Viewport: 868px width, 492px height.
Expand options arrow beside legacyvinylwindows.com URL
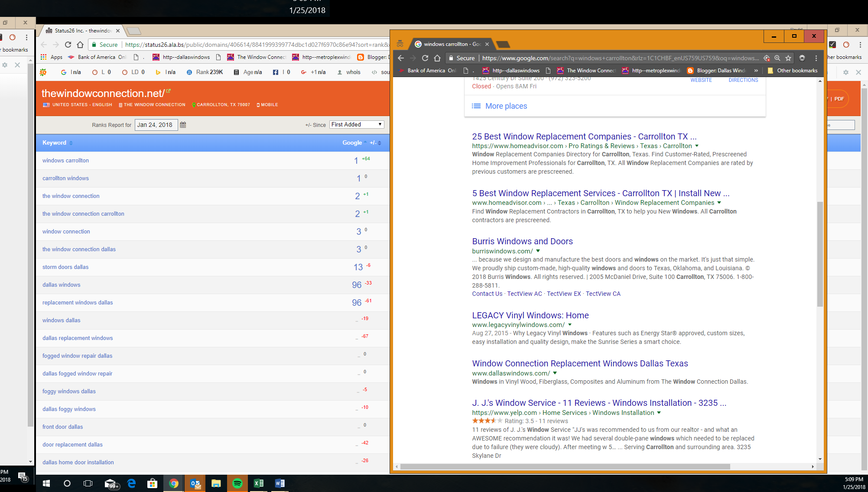pos(570,325)
